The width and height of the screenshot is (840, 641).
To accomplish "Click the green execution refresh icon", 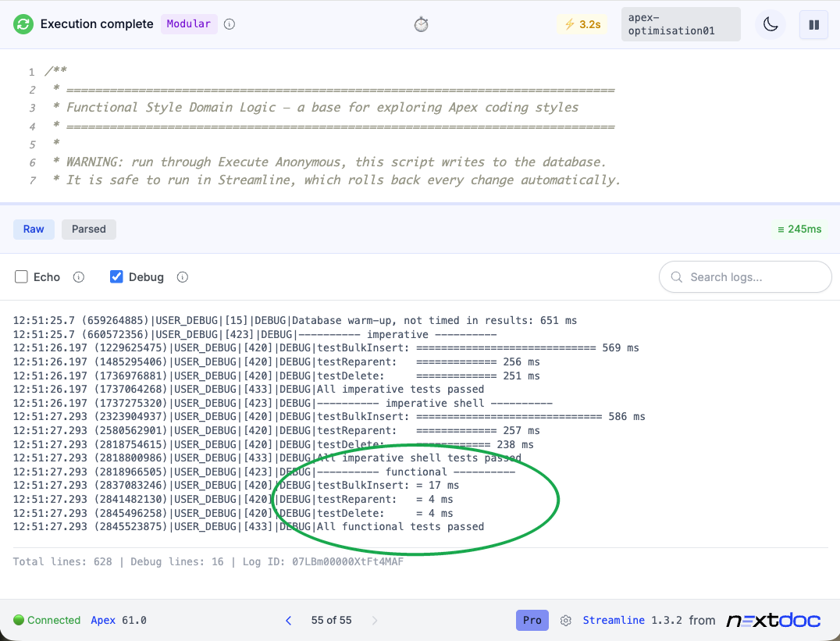I will pyautogui.click(x=23, y=24).
